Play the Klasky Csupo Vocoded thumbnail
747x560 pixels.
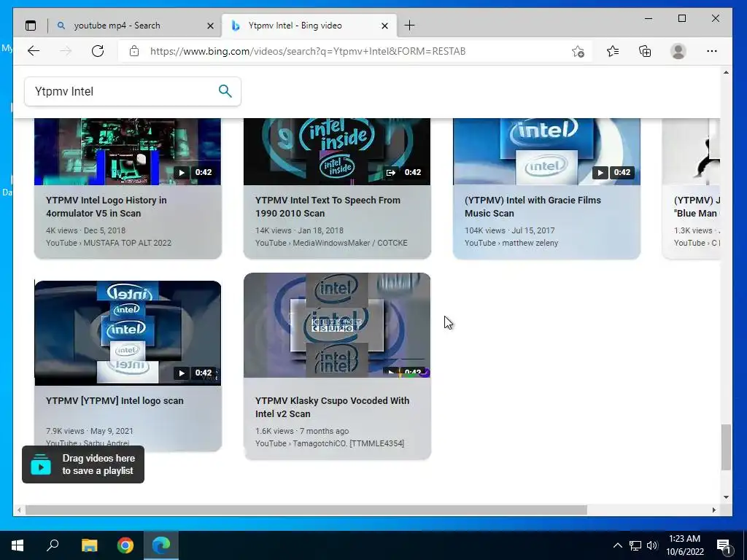click(x=337, y=325)
